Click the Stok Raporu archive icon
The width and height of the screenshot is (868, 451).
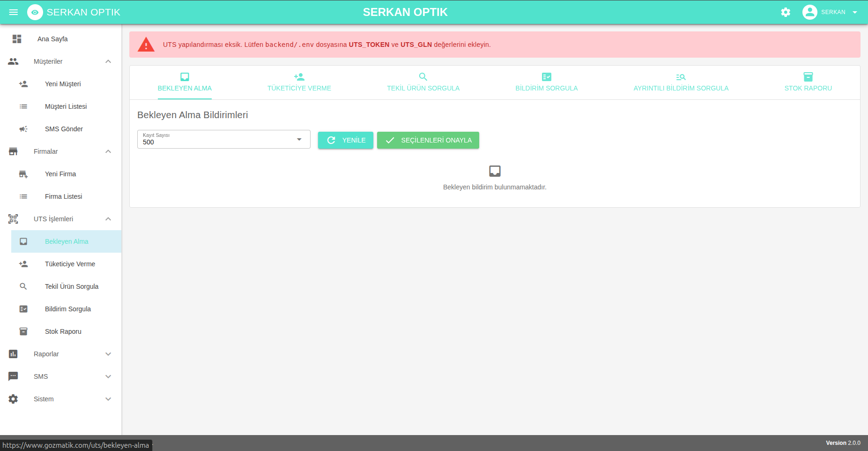pyautogui.click(x=23, y=331)
